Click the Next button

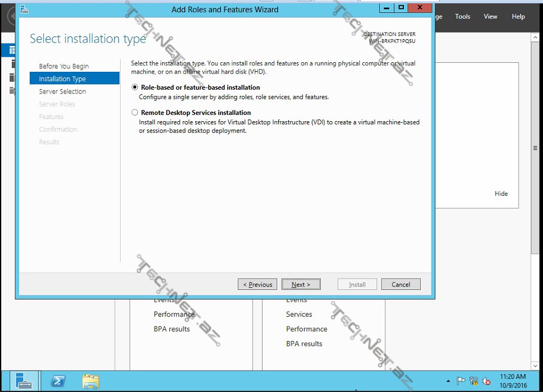(x=301, y=284)
